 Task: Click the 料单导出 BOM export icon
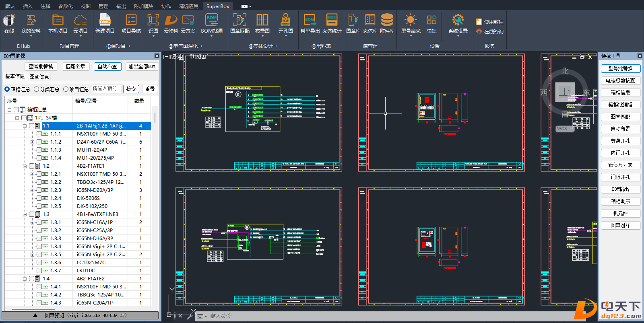[310, 20]
